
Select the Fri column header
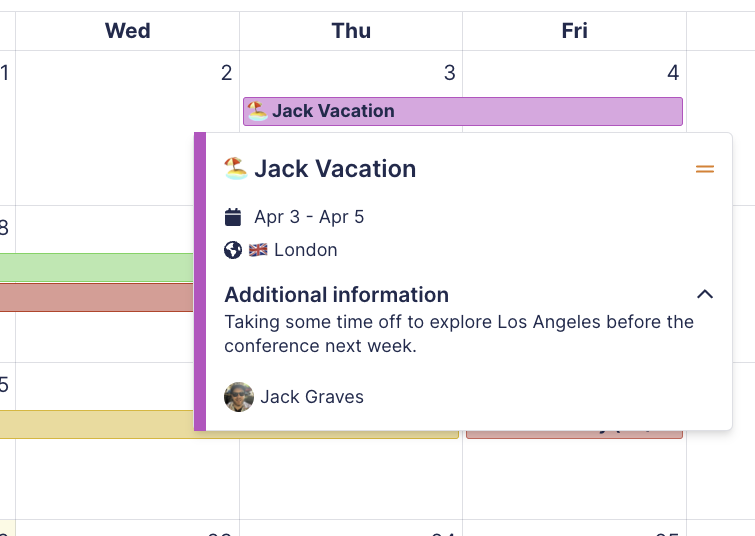[x=574, y=31]
